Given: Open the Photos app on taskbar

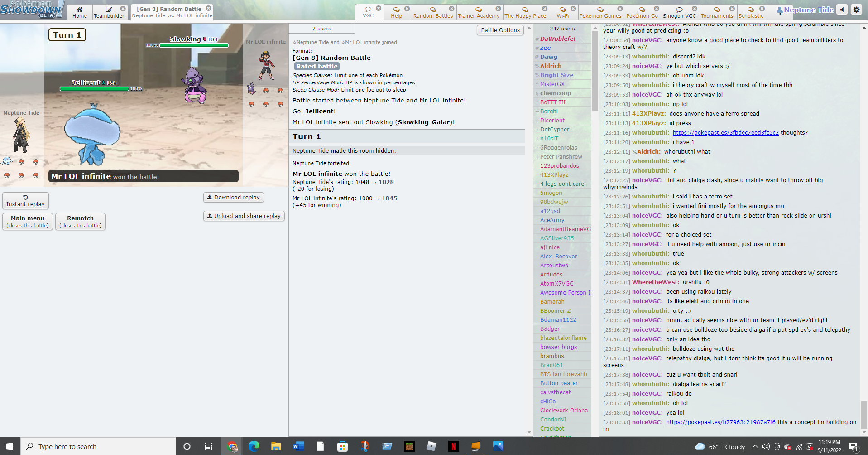Looking at the screenshot, I should pyautogui.click(x=498, y=446).
